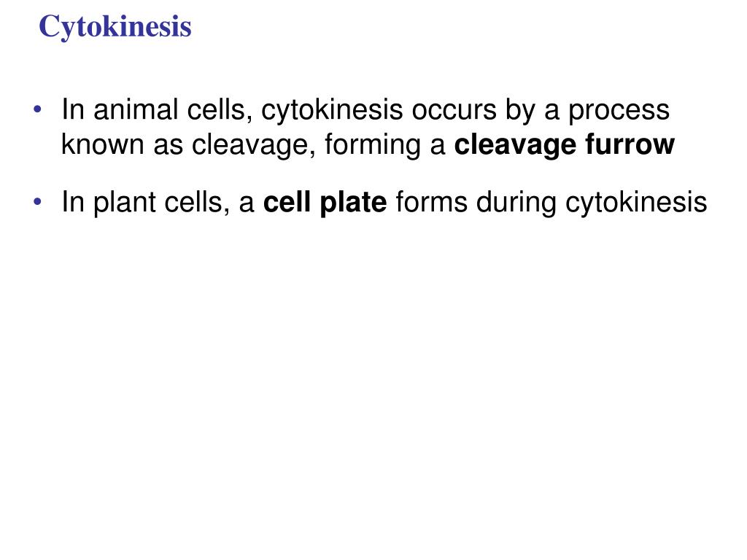Click the bold words cleavage furrow
Viewport: 747px width, 560px height.
coord(564,145)
